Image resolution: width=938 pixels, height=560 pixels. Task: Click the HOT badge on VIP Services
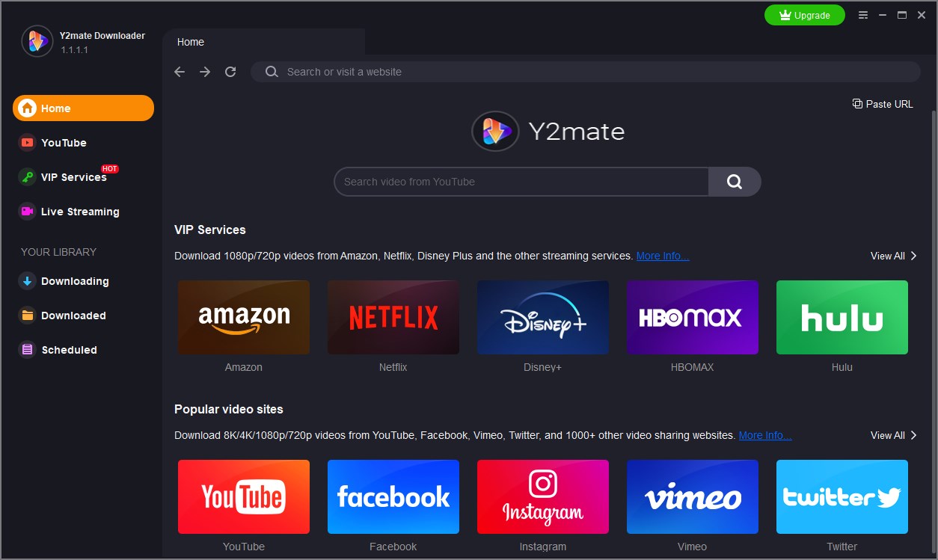(x=110, y=169)
